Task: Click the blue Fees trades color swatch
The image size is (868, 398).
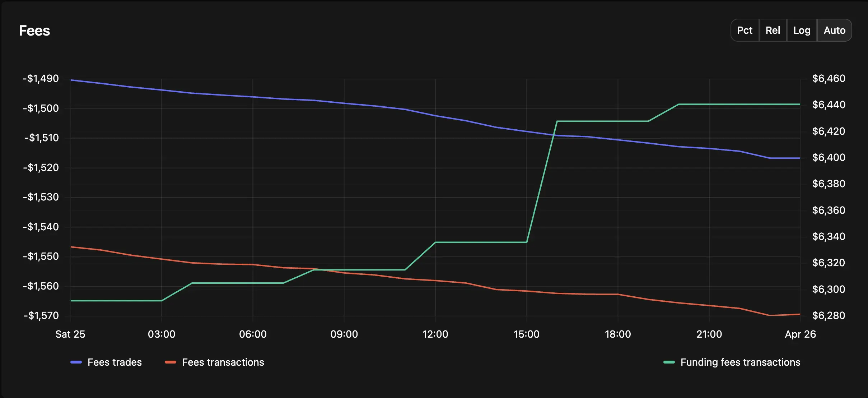Action: (x=76, y=362)
